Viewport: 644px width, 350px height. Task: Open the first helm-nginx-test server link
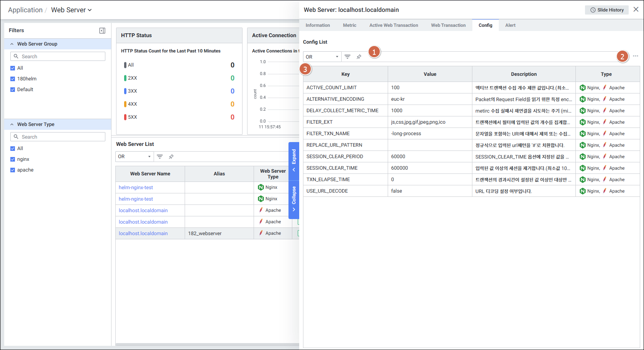pos(136,188)
